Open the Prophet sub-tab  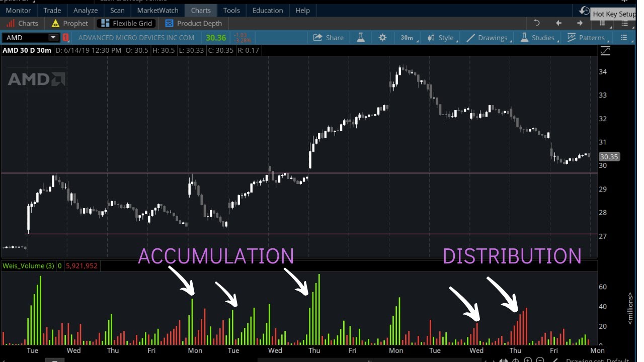pyautogui.click(x=70, y=23)
